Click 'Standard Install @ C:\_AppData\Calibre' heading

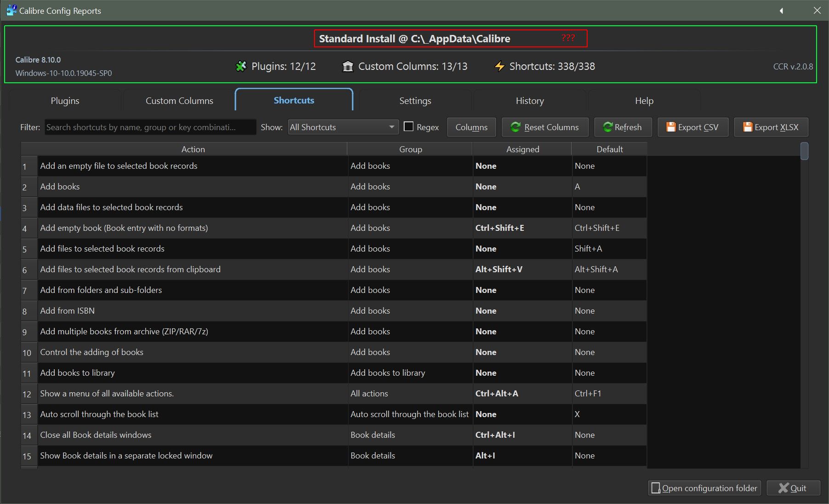click(414, 39)
